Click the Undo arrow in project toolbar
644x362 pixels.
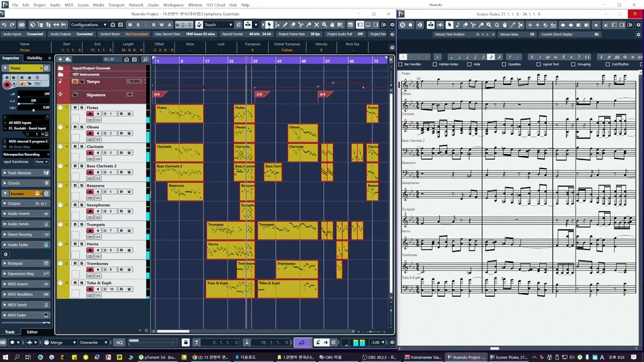point(5,25)
